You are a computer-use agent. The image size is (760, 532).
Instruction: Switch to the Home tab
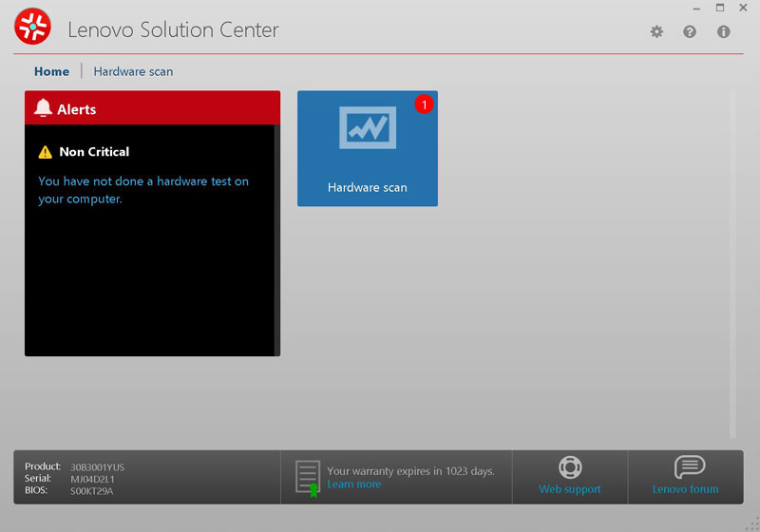point(51,71)
